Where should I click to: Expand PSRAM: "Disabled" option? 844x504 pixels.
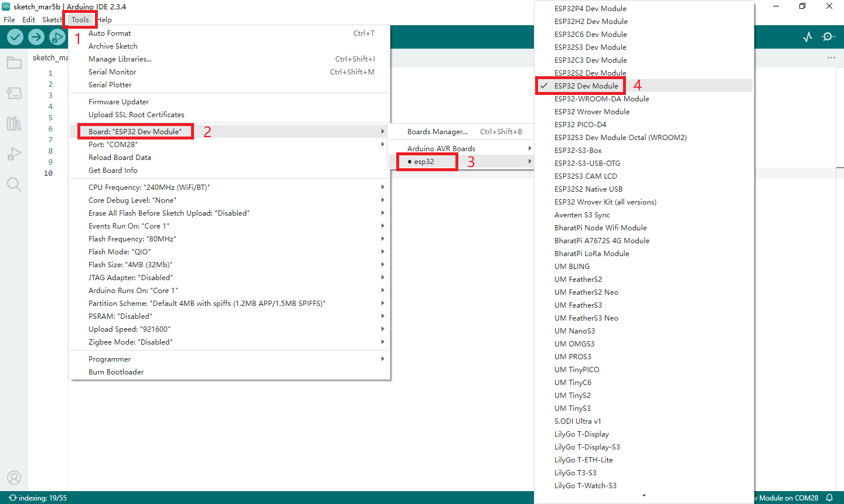(230, 316)
